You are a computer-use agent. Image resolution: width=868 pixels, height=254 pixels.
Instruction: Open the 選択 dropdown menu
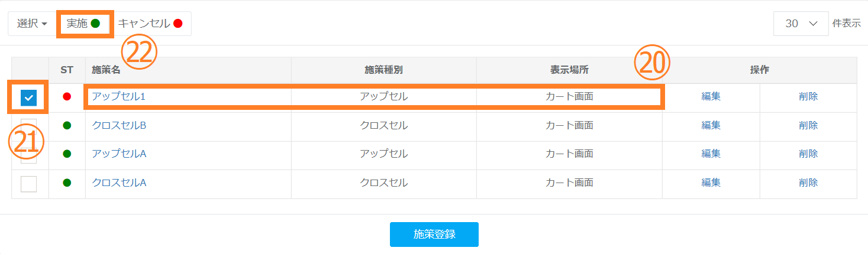(32, 24)
